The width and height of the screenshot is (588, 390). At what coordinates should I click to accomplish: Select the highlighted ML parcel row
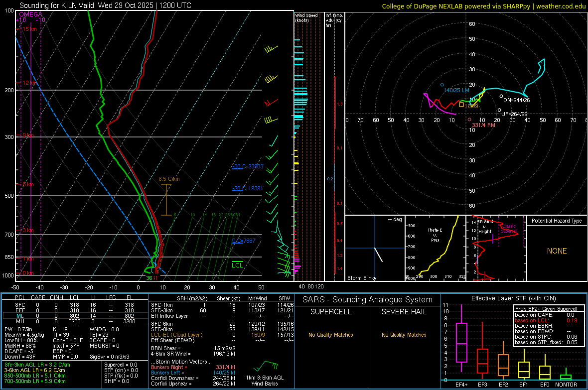(75, 316)
